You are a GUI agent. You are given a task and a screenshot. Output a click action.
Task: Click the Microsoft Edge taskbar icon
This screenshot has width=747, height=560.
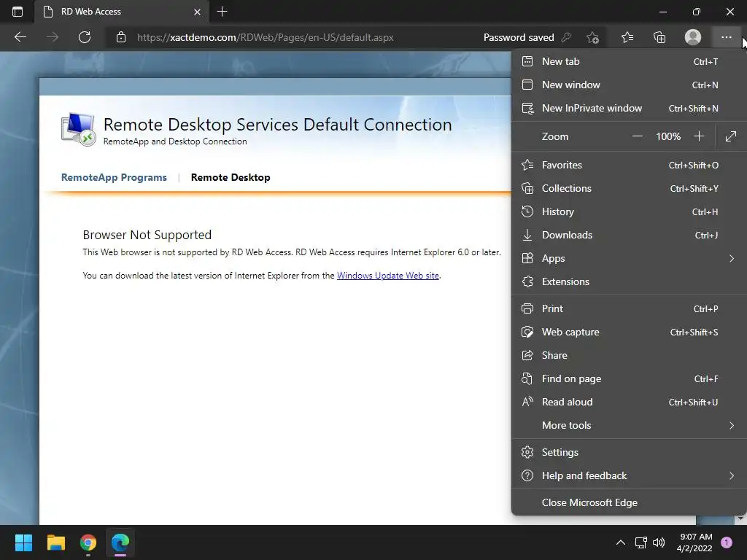pyautogui.click(x=120, y=542)
